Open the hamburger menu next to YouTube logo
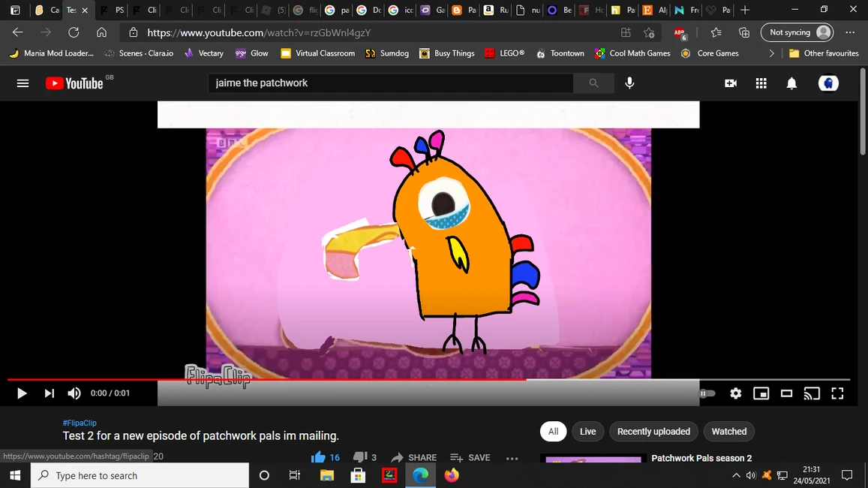The image size is (868, 488). click(x=23, y=83)
